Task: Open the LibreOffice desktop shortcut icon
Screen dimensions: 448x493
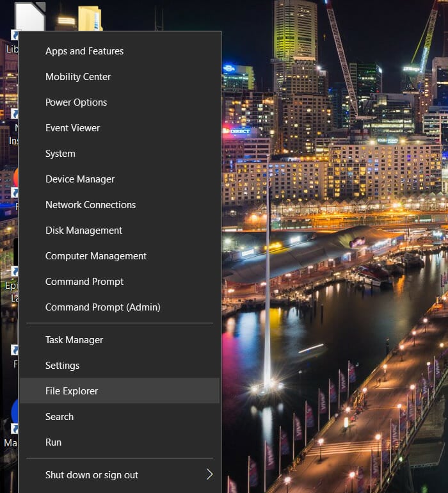Action: (28, 15)
